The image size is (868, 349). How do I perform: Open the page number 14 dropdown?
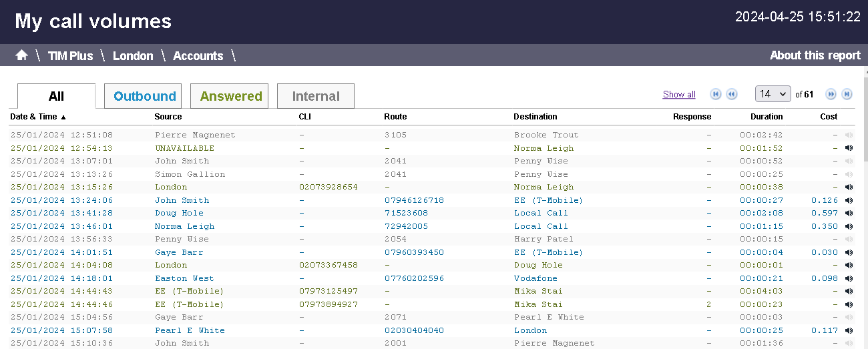(x=773, y=94)
